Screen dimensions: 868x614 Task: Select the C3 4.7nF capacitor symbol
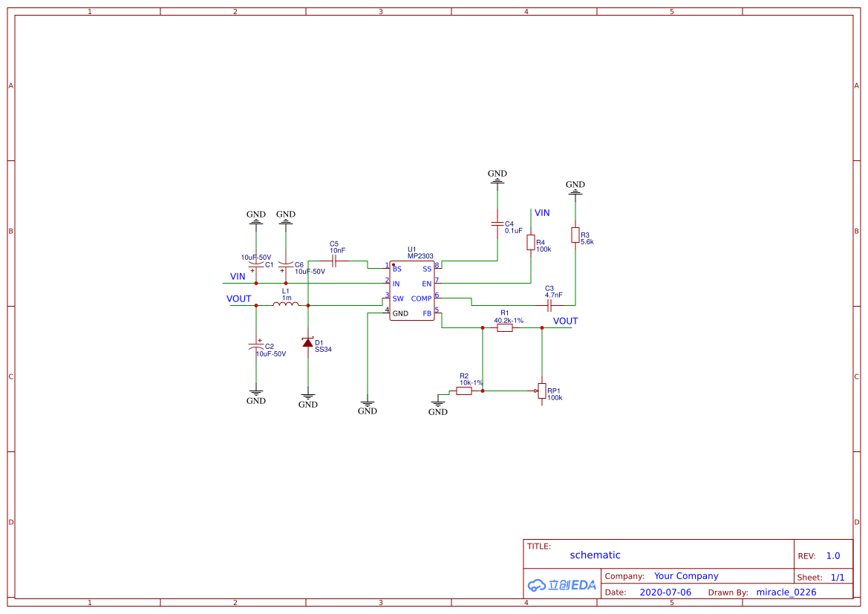(x=549, y=305)
